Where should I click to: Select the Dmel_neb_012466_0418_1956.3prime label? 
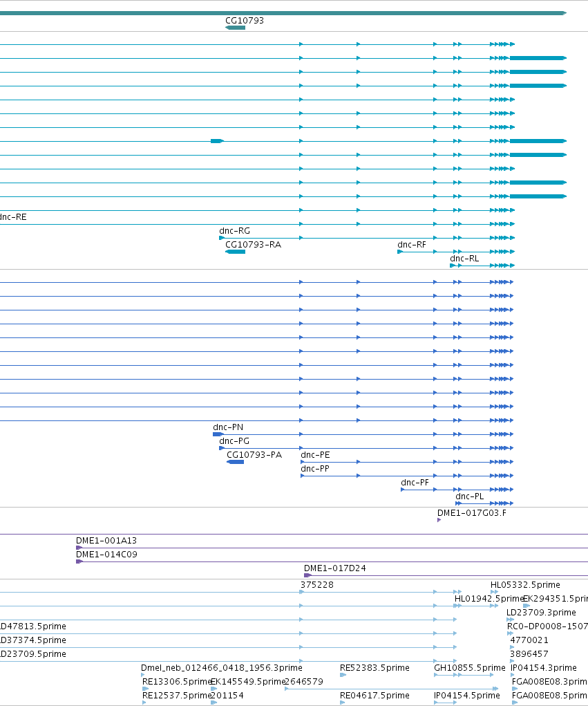(221, 668)
